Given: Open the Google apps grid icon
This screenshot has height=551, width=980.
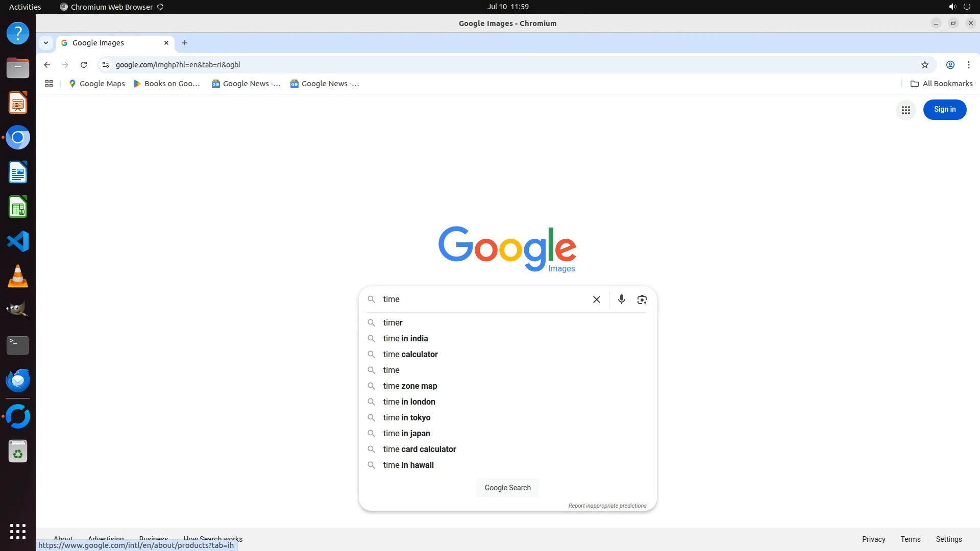Looking at the screenshot, I should [905, 110].
